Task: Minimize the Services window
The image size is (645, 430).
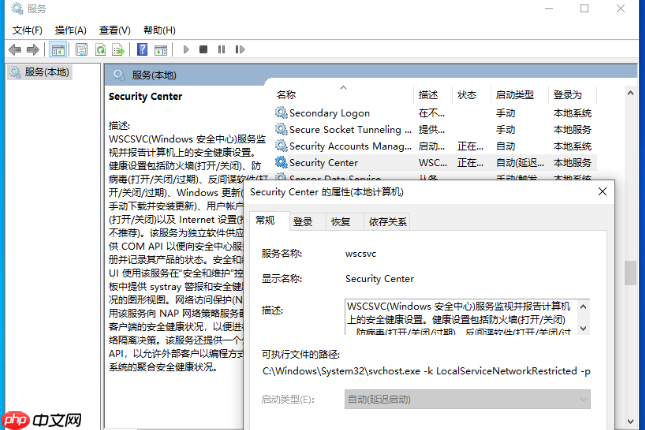Action: [549, 8]
